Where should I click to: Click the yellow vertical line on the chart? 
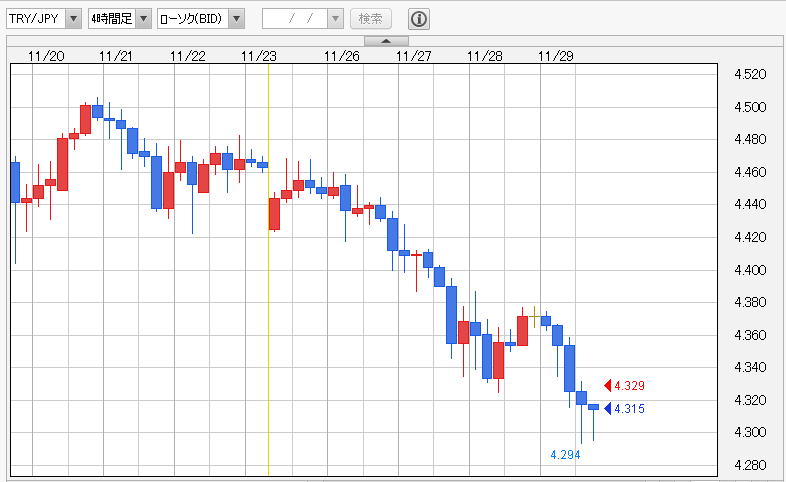268,270
